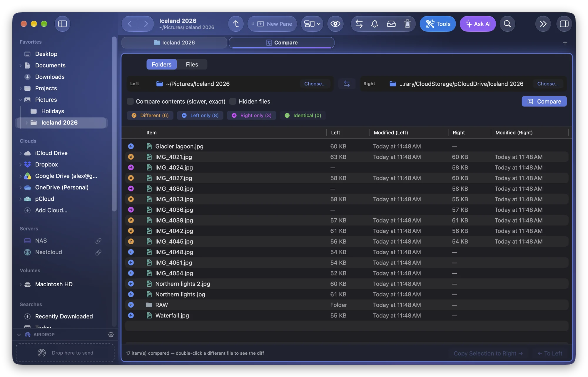
Task: Add a new tab with plus
Action: pyautogui.click(x=565, y=43)
